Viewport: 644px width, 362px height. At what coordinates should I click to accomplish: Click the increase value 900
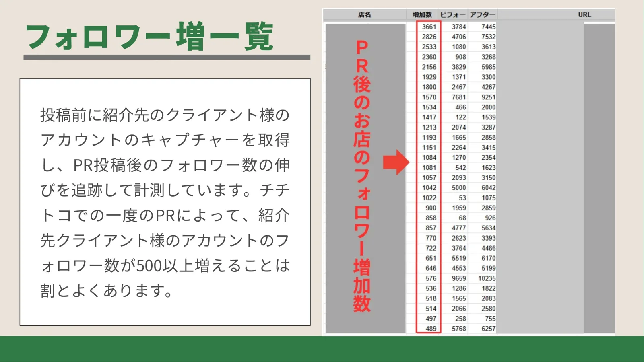(x=431, y=208)
